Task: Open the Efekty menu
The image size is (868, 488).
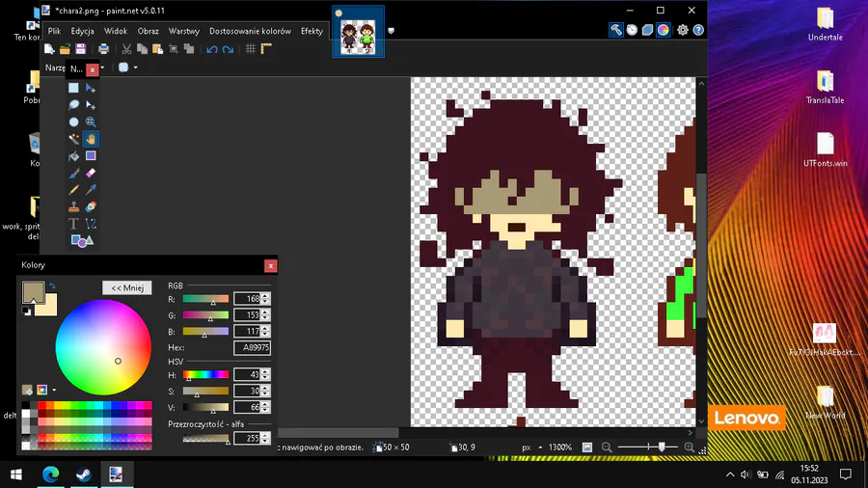Action: (x=312, y=31)
